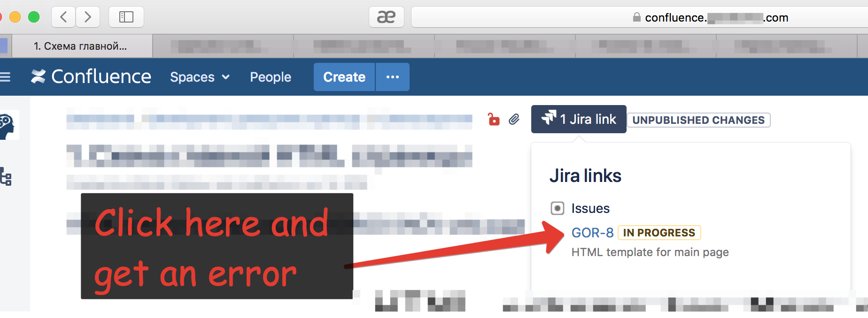Click the 'HTML template for main page' summary

click(x=650, y=252)
